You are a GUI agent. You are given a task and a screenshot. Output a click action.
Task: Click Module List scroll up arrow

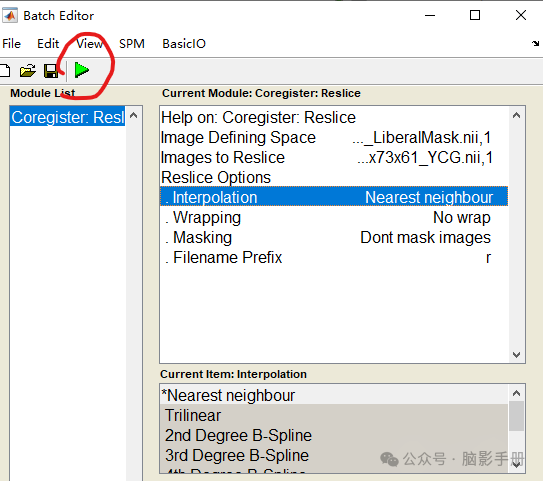point(134,116)
